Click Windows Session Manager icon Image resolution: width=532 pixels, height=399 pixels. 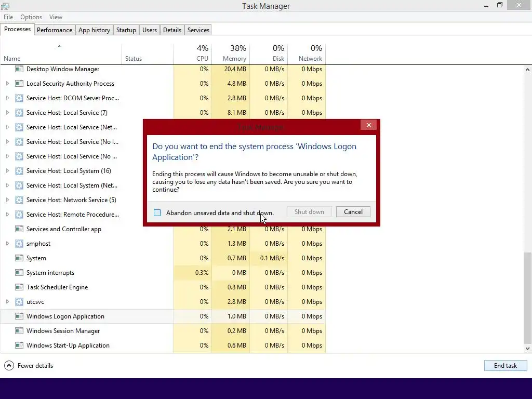(x=19, y=331)
